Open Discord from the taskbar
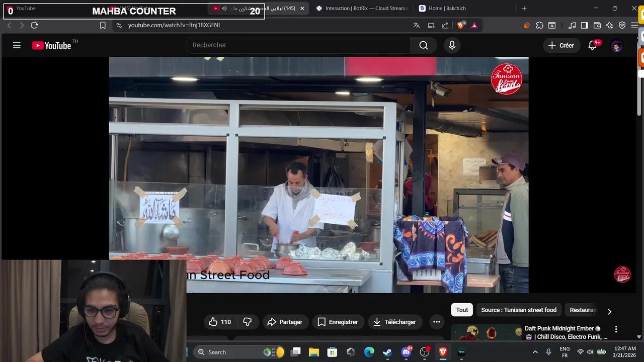The width and height of the screenshot is (644, 362). 406,352
